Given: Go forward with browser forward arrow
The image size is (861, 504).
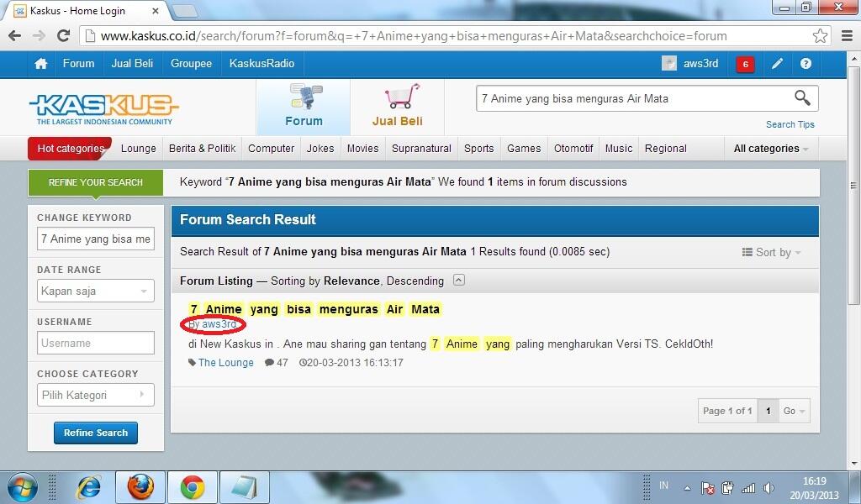Looking at the screenshot, I should click(39, 35).
